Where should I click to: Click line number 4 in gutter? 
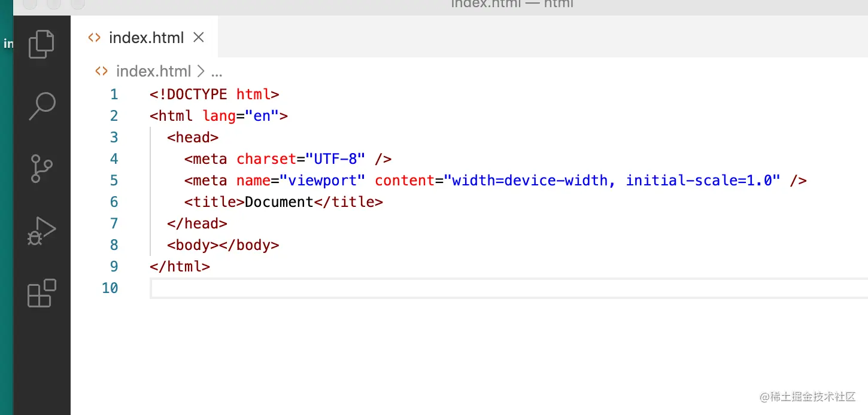(114, 159)
